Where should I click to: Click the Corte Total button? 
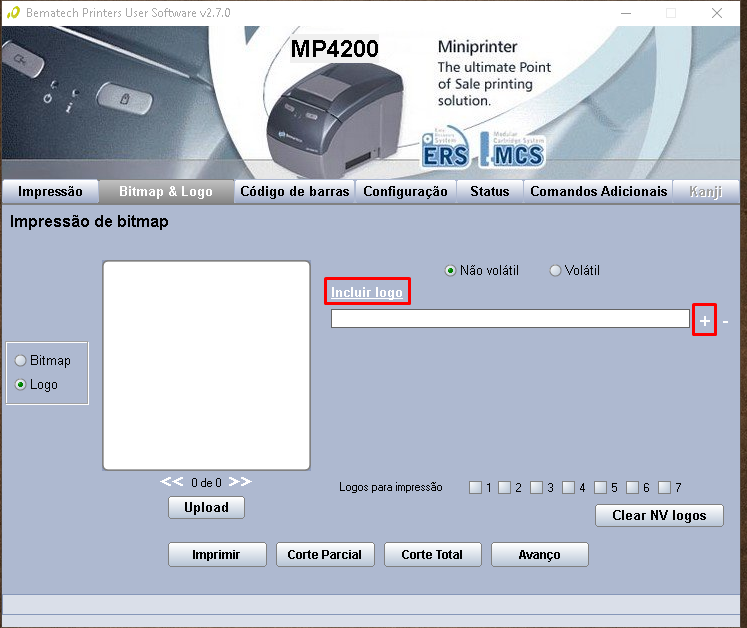point(433,555)
